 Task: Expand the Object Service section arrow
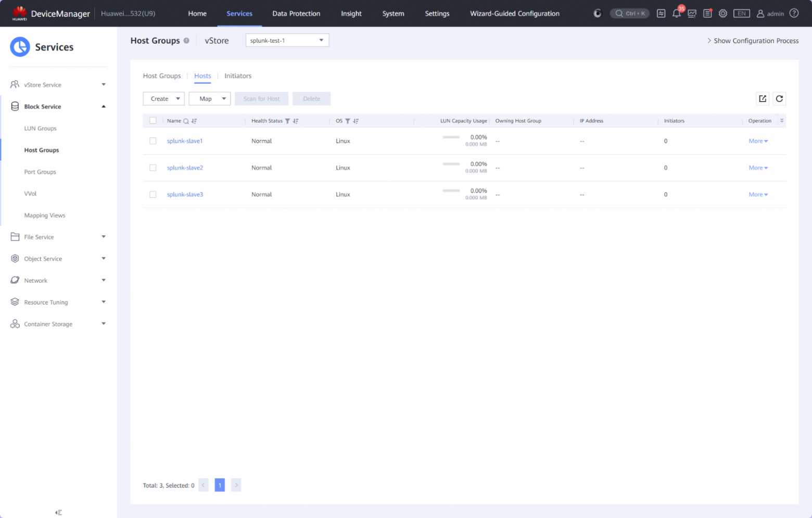click(x=104, y=259)
